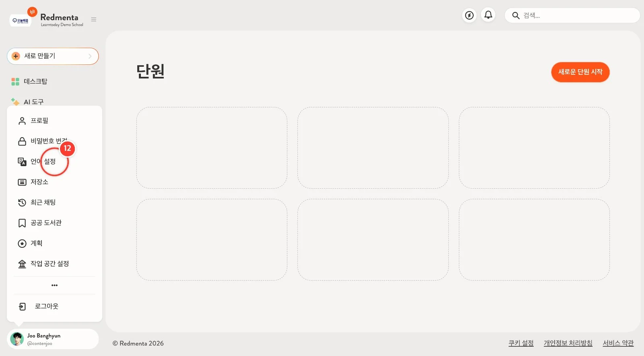Click the © Redmenta 2026 footer text
The width and height of the screenshot is (644, 356).
click(x=138, y=344)
